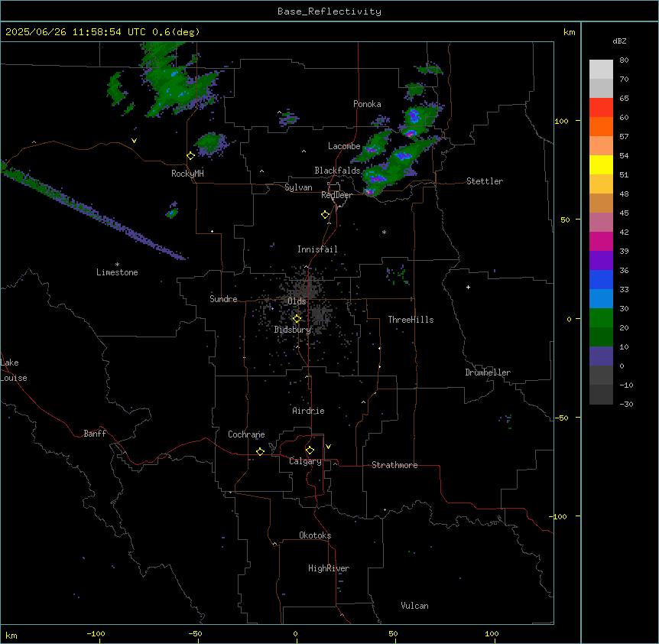Click the Blackfalds city label
Viewport: 659px width, 644px height.
click(x=337, y=171)
